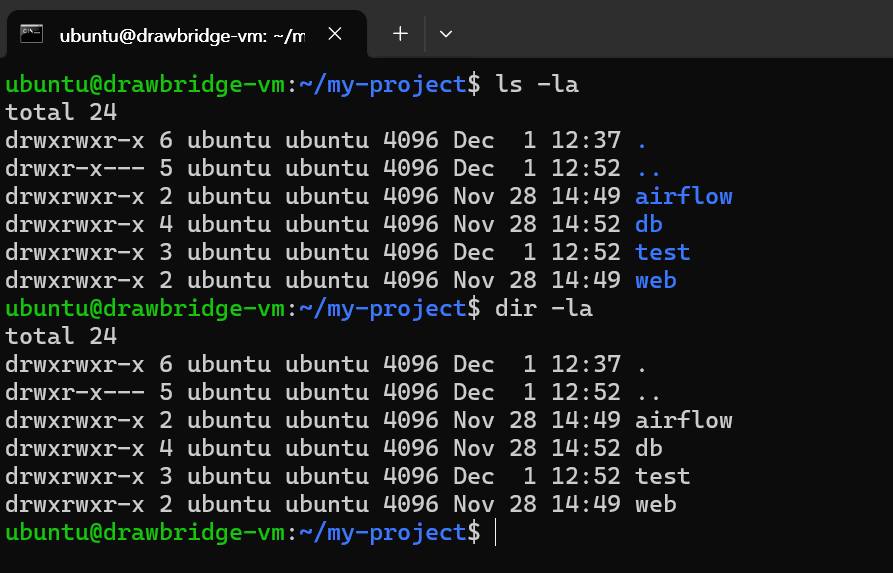The image size is (893, 573).
Task: Open a new tab with plus button
Action: (x=400, y=34)
